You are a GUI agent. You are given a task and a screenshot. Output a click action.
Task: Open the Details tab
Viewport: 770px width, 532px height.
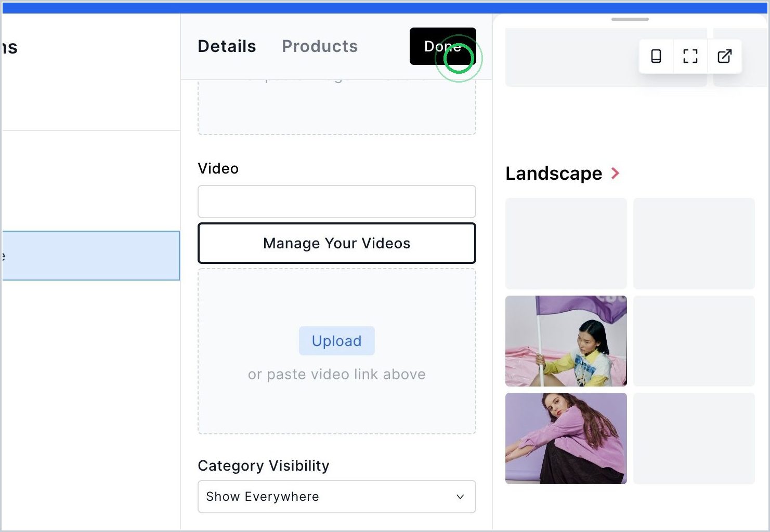click(x=227, y=46)
